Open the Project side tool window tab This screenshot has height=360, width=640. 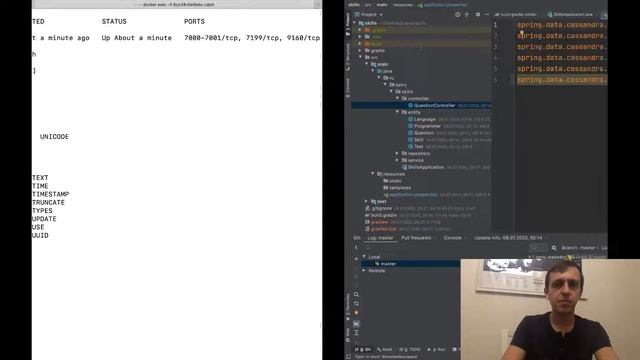click(x=348, y=24)
